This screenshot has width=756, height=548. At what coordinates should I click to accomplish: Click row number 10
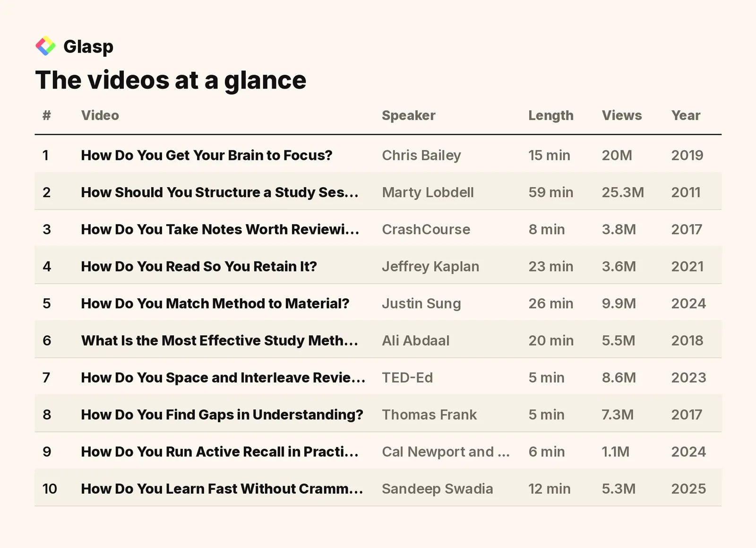[x=50, y=488]
